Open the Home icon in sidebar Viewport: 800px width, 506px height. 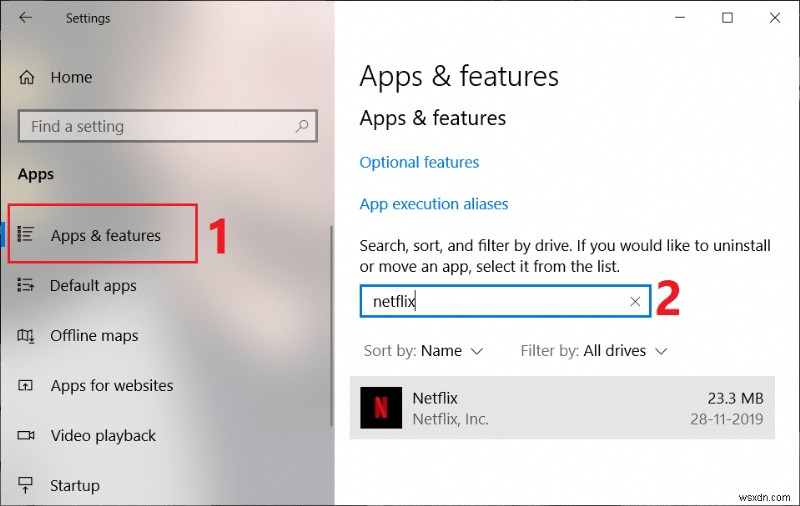point(27,78)
